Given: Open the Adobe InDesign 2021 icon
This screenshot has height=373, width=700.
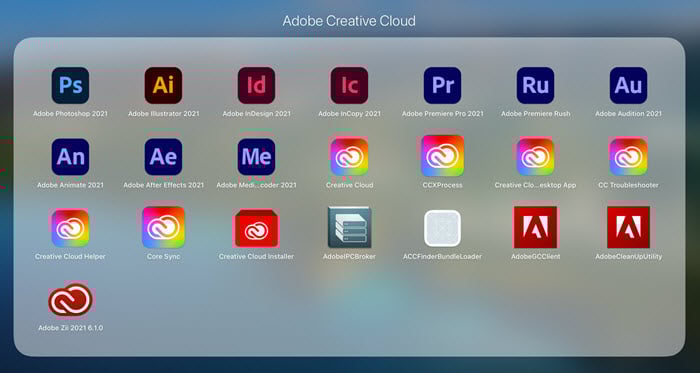Looking at the screenshot, I should click(x=256, y=85).
